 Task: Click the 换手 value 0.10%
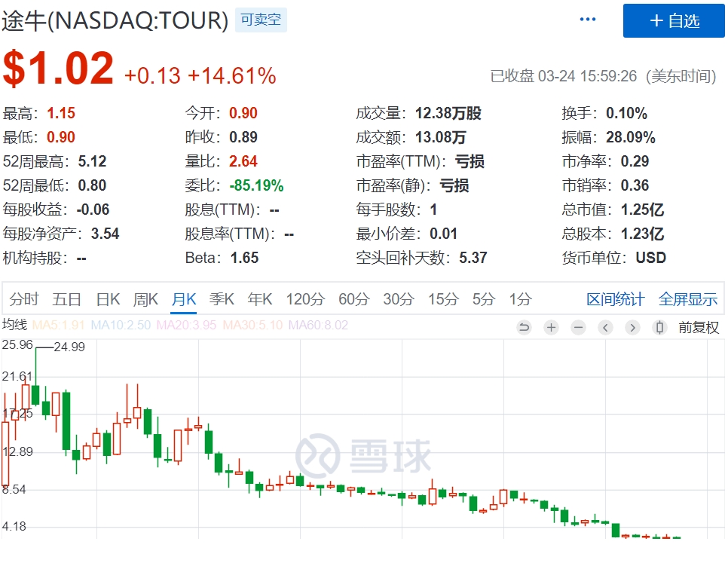pyautogui.click(x=626, y=113)
